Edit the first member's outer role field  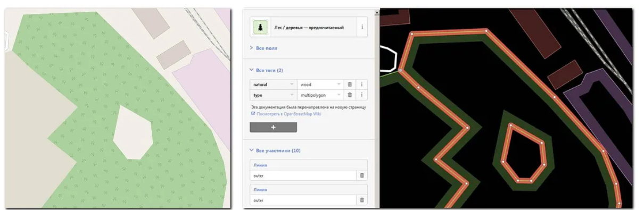[303, 175]
